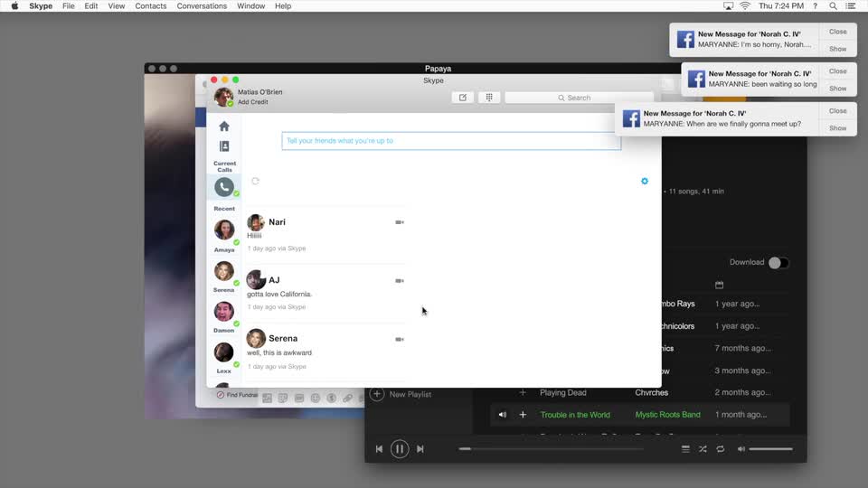Open the Conversations menu
Viewport: 868px width, 488px height.
tap(202, 6)
